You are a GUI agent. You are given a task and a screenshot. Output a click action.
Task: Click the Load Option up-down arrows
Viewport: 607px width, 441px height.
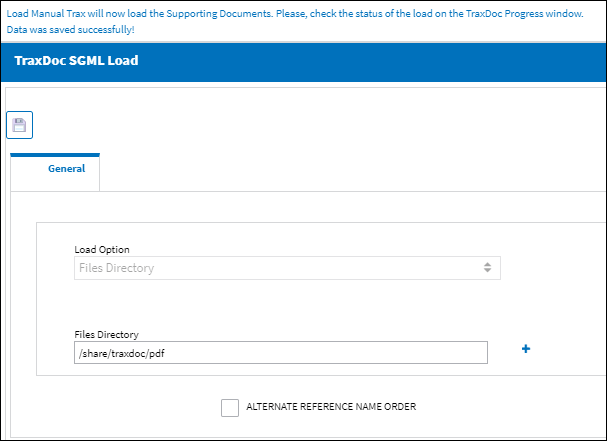(487, 268)
